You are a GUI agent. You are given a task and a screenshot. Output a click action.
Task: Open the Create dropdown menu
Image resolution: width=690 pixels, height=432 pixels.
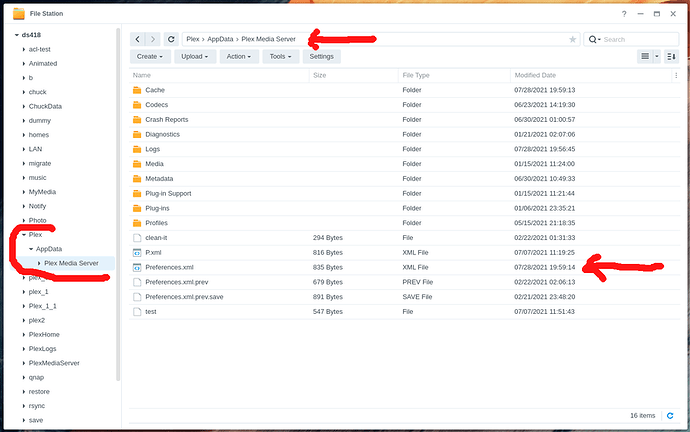click(150, 56)
